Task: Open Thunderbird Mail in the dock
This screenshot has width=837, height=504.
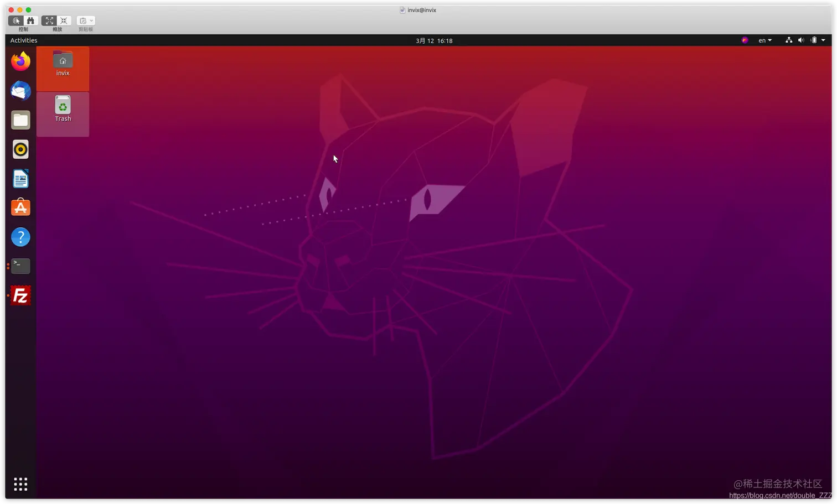Action: [x=20, y=91]
